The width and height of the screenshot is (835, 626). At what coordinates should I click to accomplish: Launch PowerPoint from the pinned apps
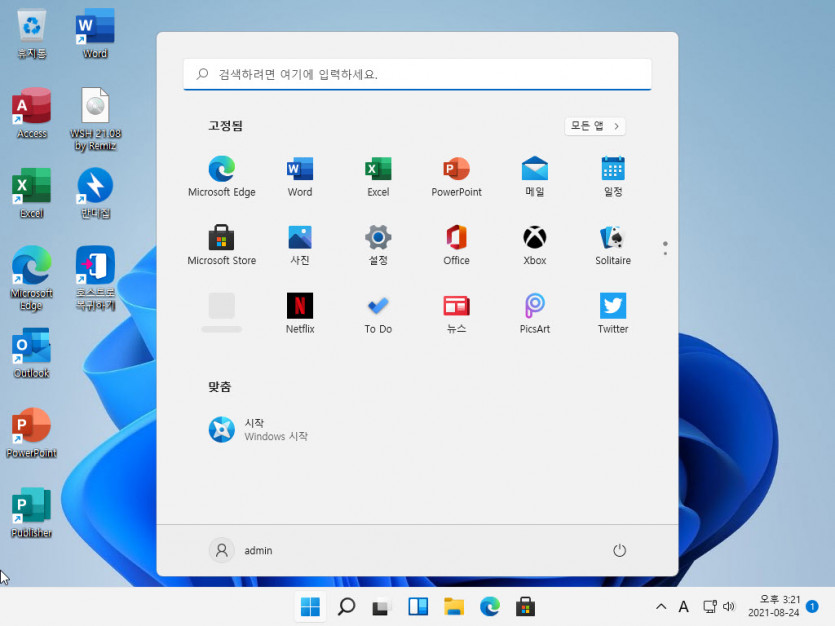click(x=456, y=177)
